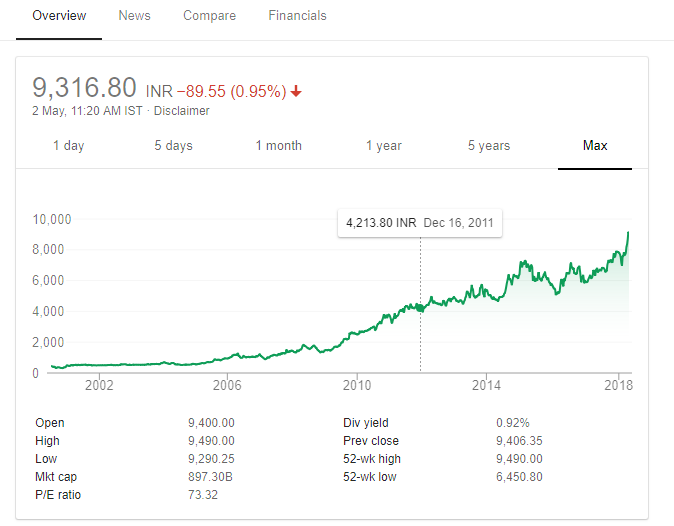
Task: Switch to the Overview tab
Action: pos(59,16)
